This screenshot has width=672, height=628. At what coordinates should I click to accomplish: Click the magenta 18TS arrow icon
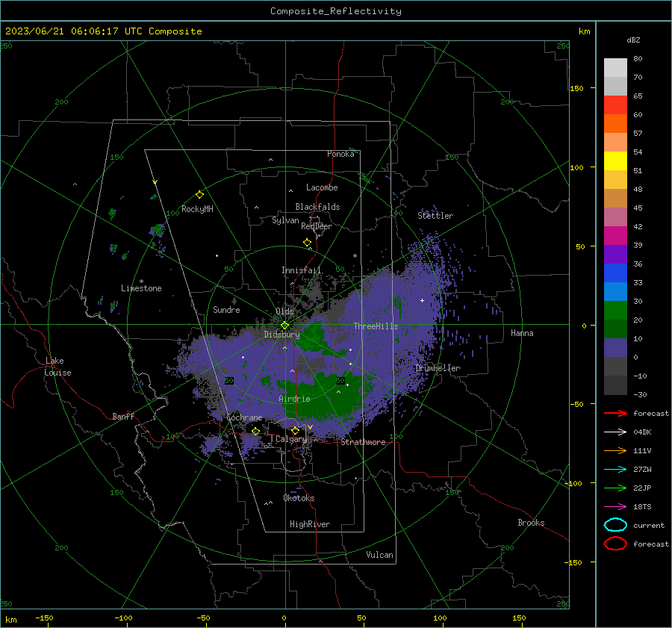click(615, 507)
